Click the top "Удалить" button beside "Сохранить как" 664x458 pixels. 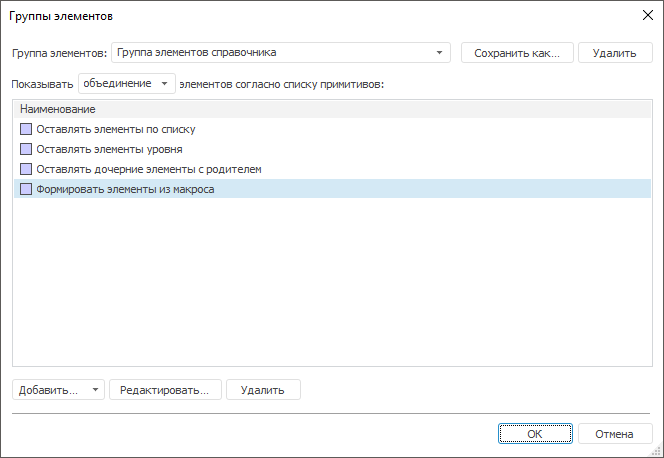tap(615, 52)
